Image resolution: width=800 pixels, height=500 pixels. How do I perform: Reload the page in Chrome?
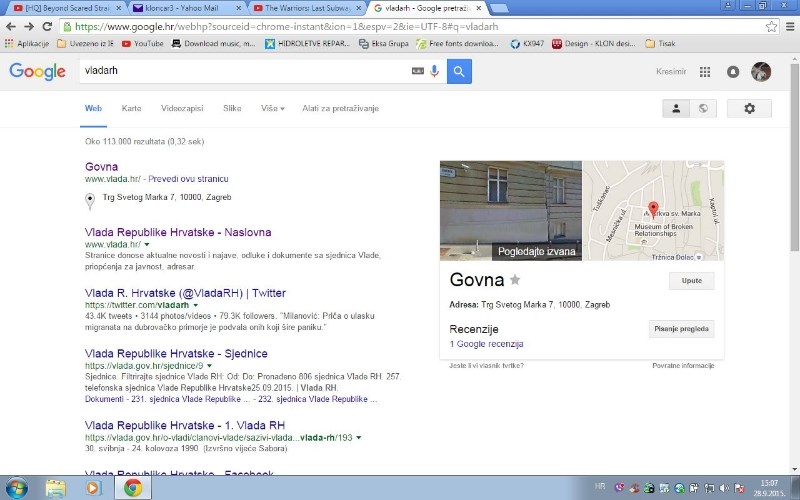(50, 27)
